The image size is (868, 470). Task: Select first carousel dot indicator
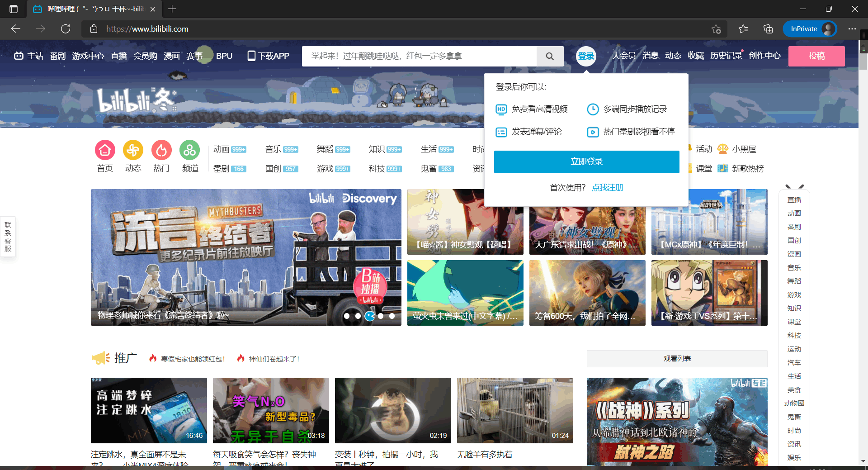pos(347,316)
